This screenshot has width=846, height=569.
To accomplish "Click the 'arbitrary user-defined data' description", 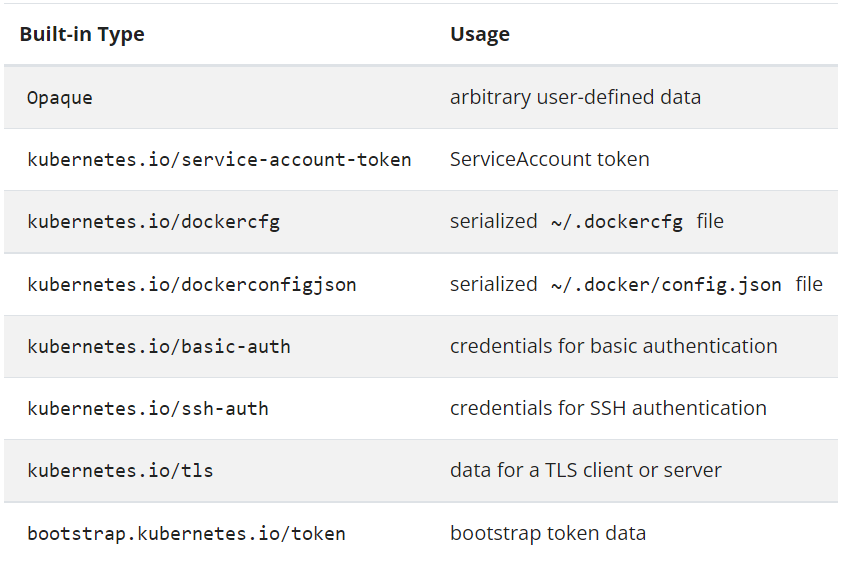I will [x=575, y=97].
